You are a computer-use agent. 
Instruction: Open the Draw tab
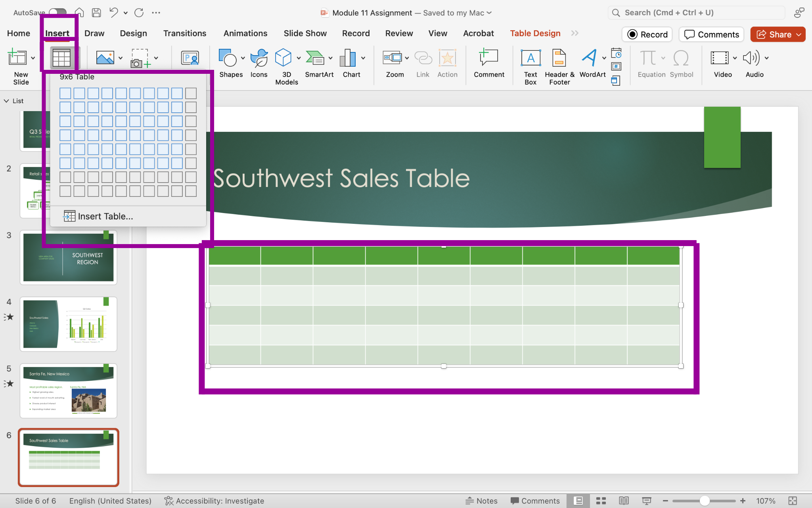(94, 33)
